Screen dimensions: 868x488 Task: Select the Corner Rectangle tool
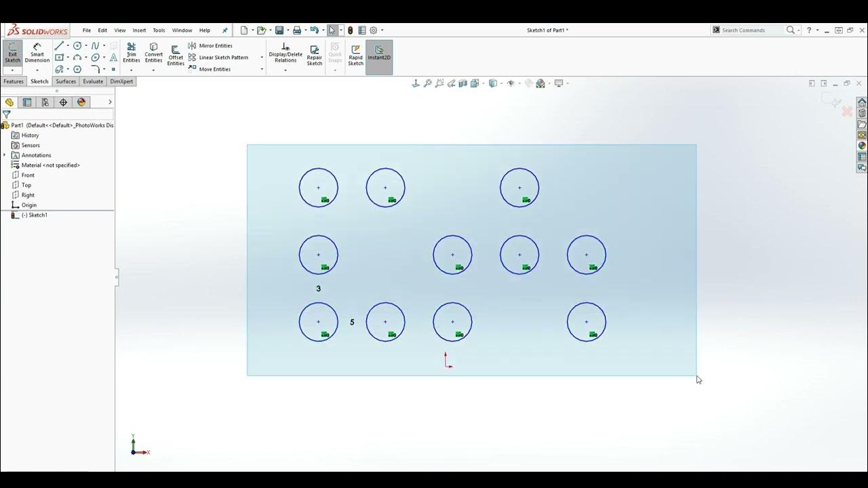59,58
